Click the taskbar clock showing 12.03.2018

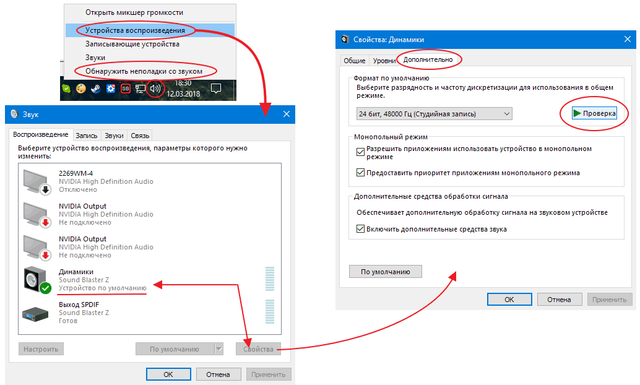(183, 88)
